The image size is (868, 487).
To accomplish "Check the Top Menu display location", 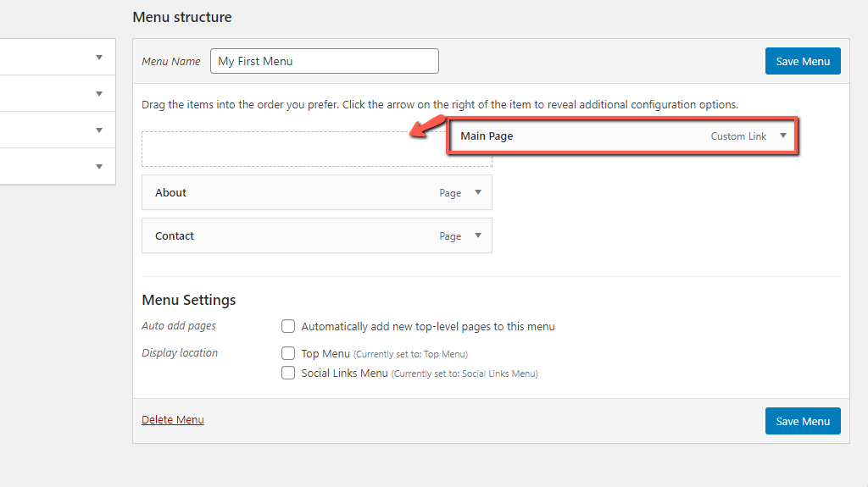I will [x=288, y=353].
